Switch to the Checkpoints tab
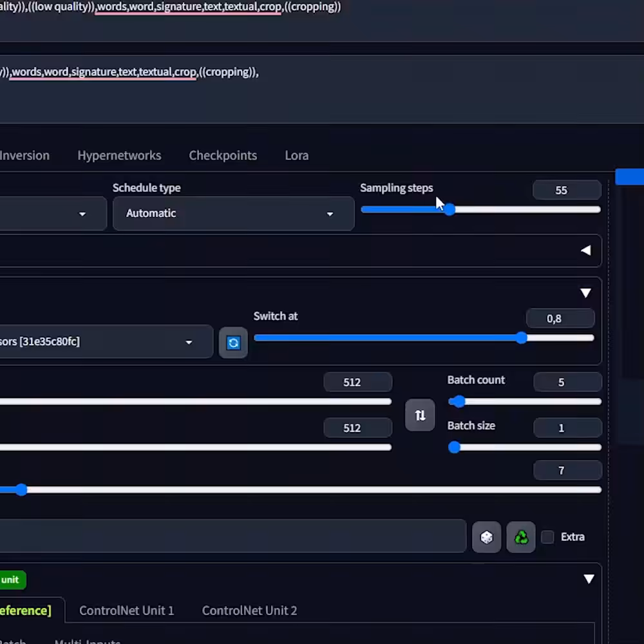644x644 pixels. tap(223, 155)
